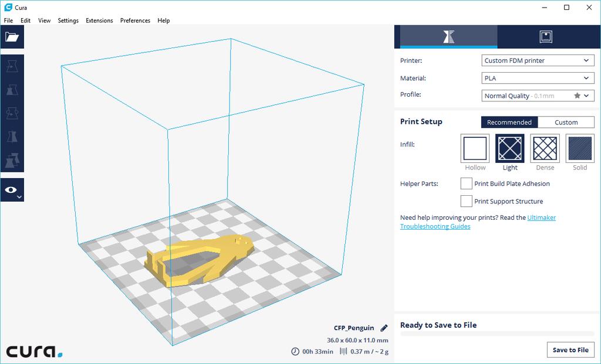The width and height of the screenshot is (601, 364).
Task: Open the Extensions menu
Action: click(99, 21)
